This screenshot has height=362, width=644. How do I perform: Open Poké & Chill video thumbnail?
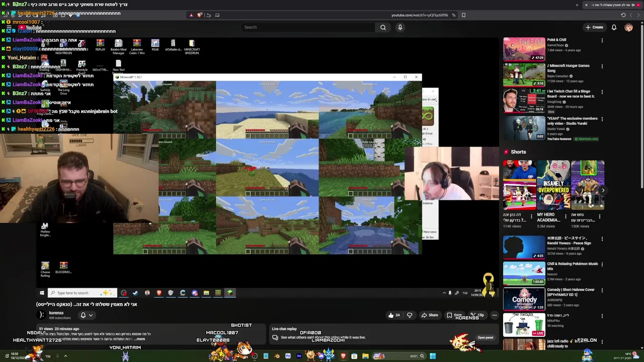(x=524, y=49)
